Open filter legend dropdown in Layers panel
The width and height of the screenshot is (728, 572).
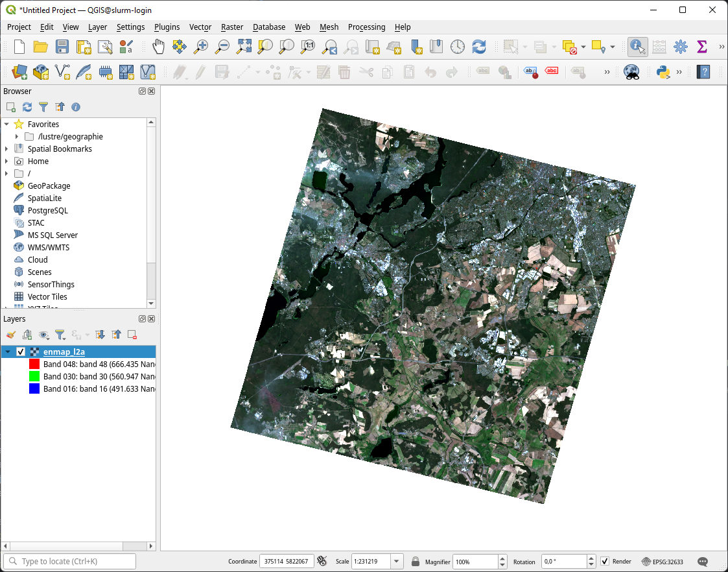60,335
